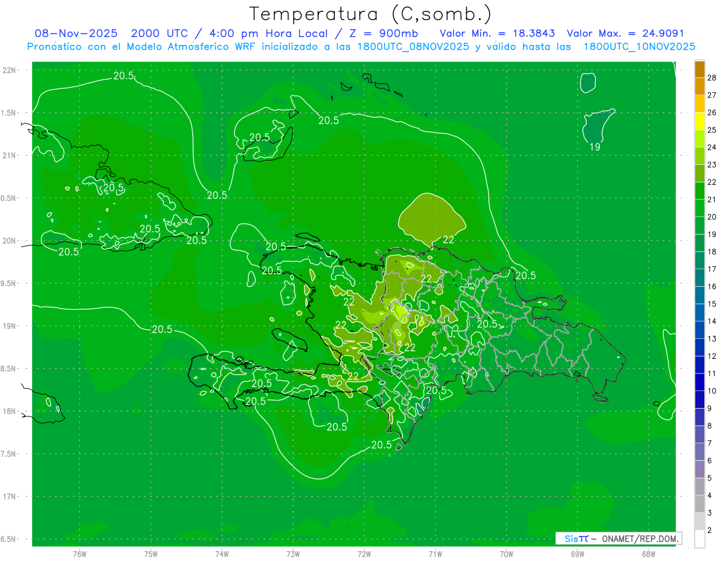Click the legend value "2"
Screen dimensions: 728x562
tap(710, 530)
